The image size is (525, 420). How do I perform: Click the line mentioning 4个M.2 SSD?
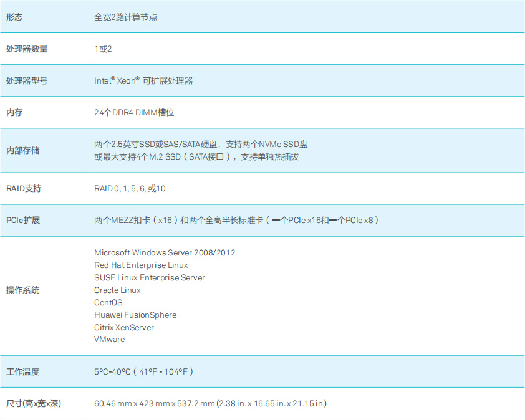[x=196, y=157]
